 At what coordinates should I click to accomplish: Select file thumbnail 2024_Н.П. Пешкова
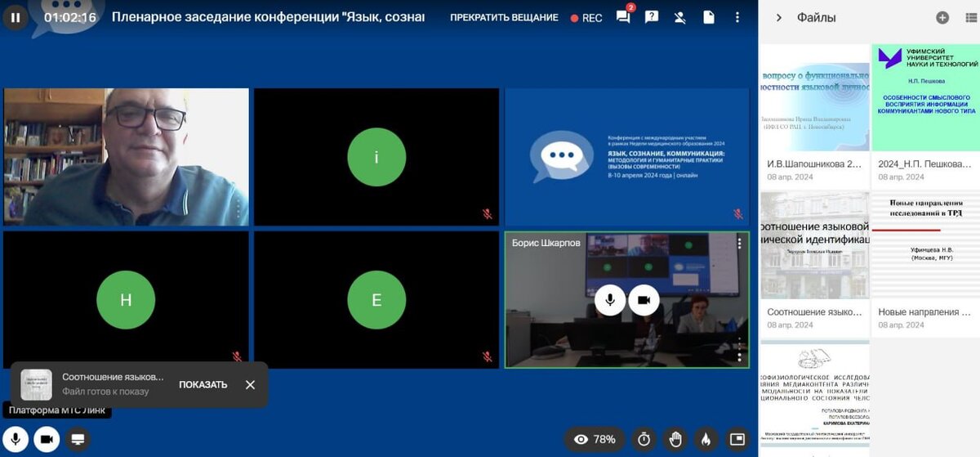tap(926, 97)
